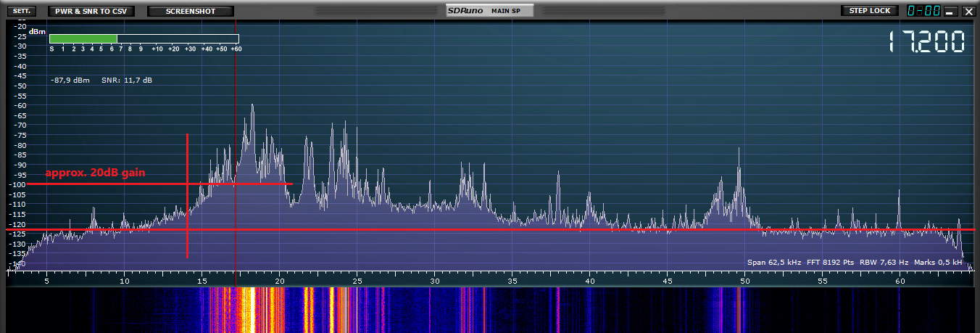This screenshot has width=980, height=333.
Task: Click the red 'approx. 20dB gain' annotation
Action: pyautogui.click(x=95, y=173)
